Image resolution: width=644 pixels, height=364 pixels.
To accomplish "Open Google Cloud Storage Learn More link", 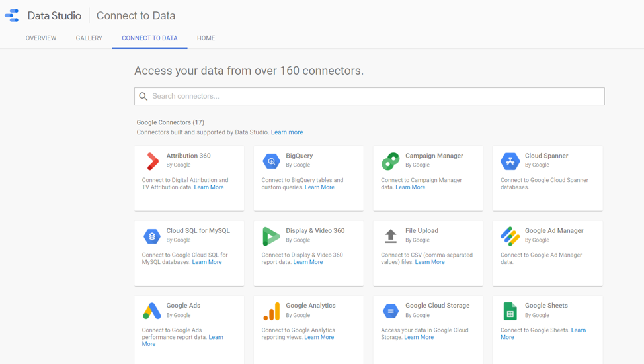I will click(x=419, y=337).
